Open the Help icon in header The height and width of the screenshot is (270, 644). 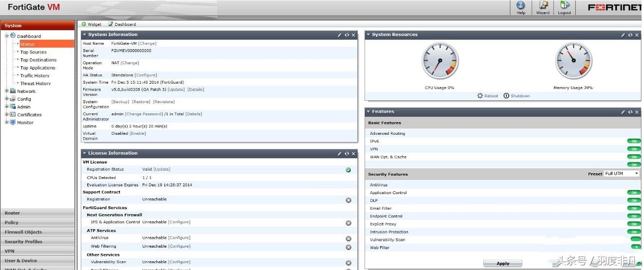click(x=521, y=6)
